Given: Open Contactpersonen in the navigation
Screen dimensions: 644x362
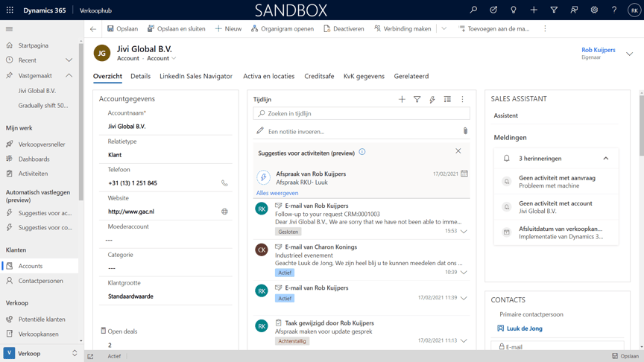Looking at the screenshot, I should tap(40, 281).
